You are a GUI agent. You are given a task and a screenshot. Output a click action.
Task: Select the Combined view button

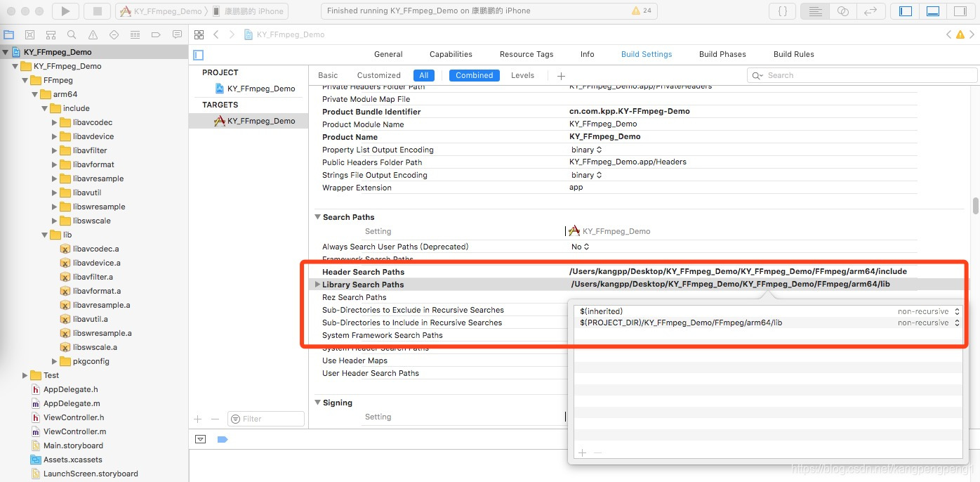[474, 75]
